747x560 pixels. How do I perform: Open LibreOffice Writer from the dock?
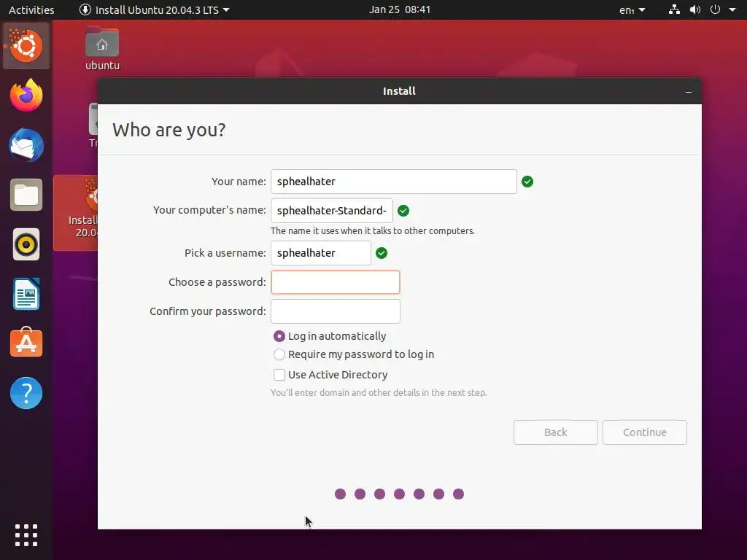tap(26, 294)
